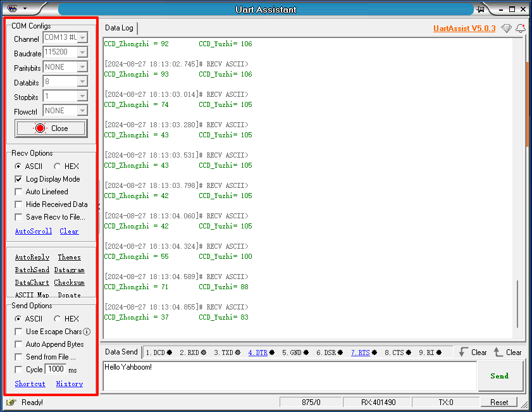This screenshot has height=412, width=532.
Task: Click the title bar dropdown arrow beside logo
Action: pyautogui.click(x=25, y=8)
